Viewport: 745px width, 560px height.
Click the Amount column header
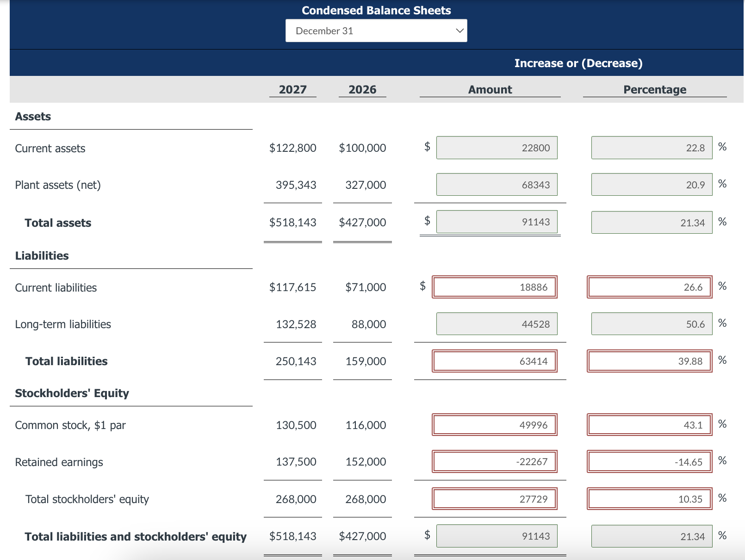[489, 89]
